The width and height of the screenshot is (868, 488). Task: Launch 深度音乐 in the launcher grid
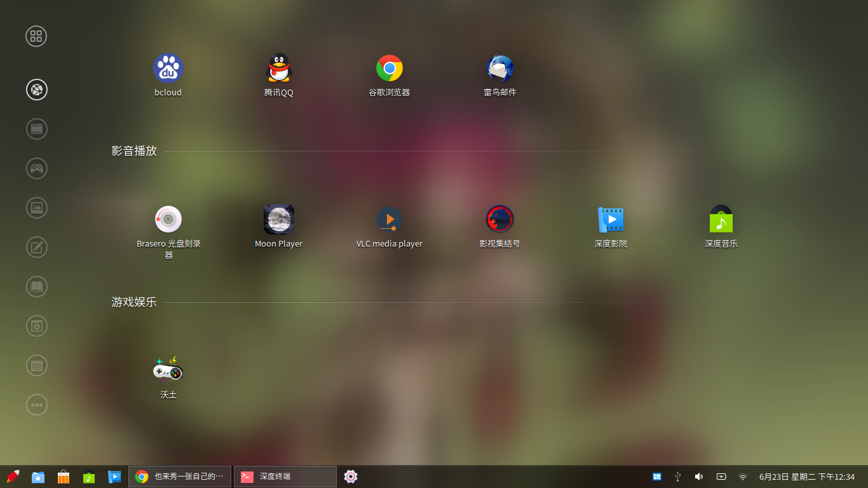721,220
